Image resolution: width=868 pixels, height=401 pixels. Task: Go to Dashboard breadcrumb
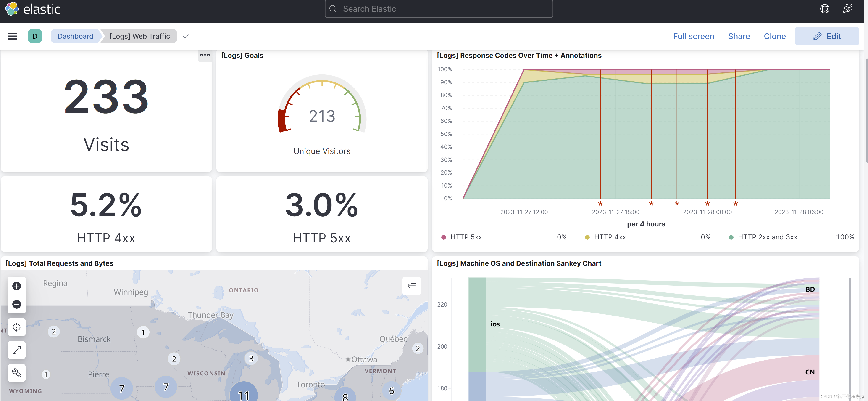(x=75, y=36)
